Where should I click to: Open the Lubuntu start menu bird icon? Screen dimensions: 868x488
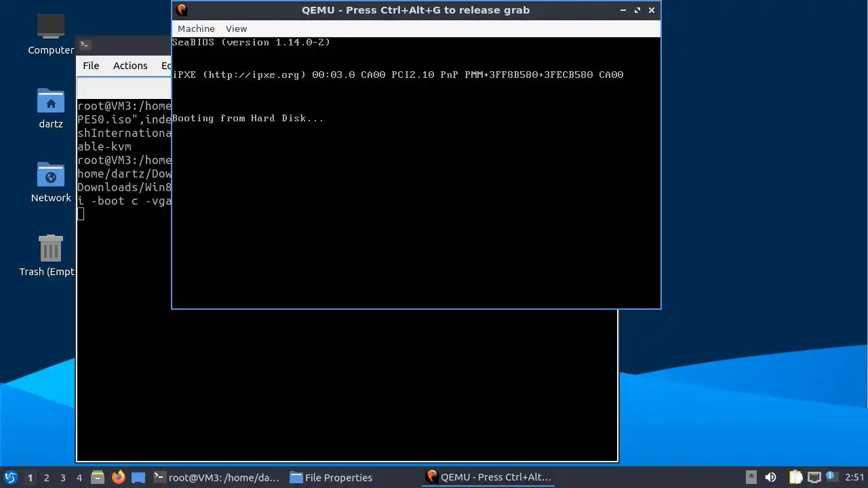coord(11,477)
